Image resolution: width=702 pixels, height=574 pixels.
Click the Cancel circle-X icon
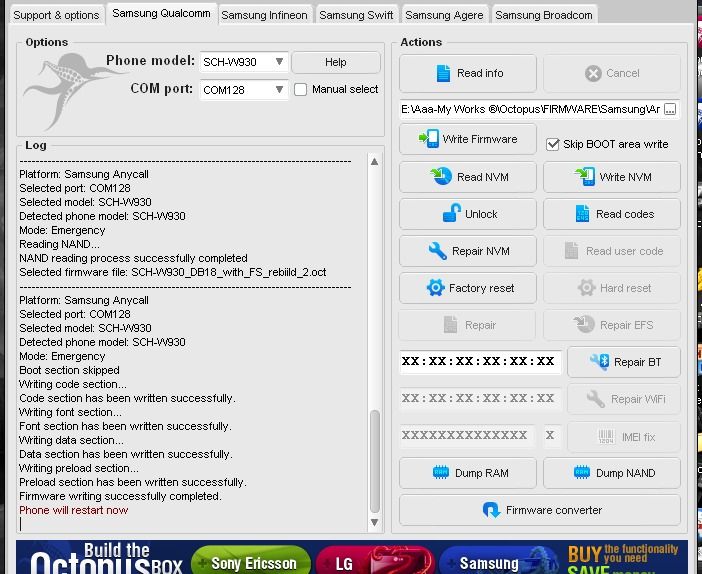pyautogui.click(x=593, y=73)
